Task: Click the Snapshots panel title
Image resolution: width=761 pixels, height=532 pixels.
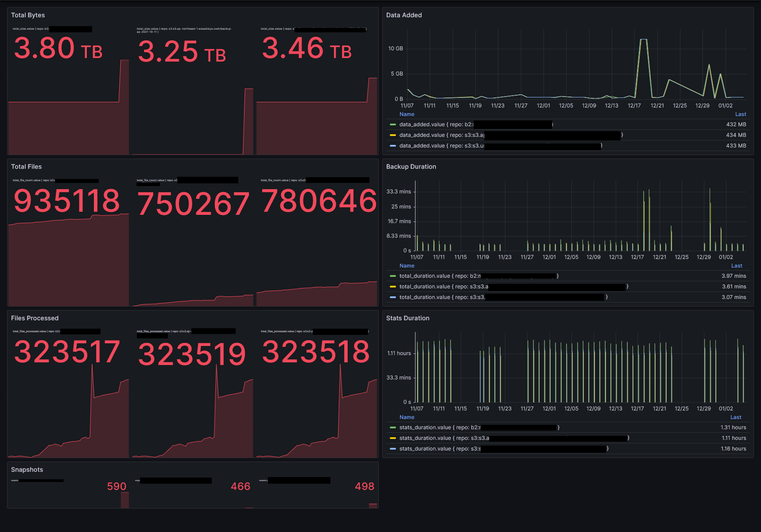Action: coord(27,470)
